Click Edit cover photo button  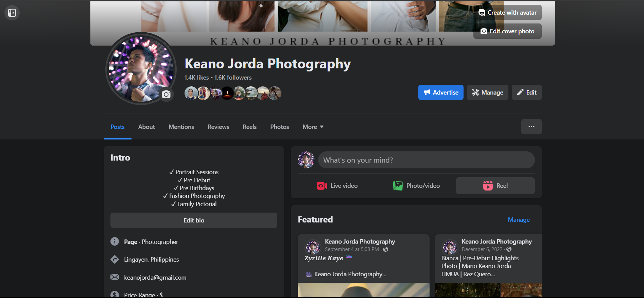[x=507, y=31]
